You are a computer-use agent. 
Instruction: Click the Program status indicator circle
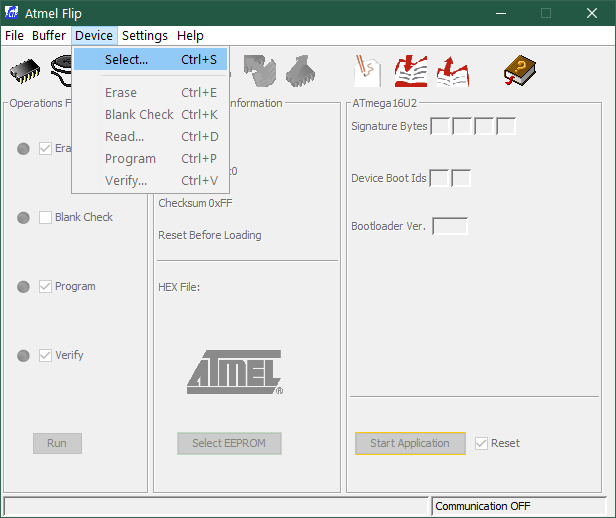(23, 287)
